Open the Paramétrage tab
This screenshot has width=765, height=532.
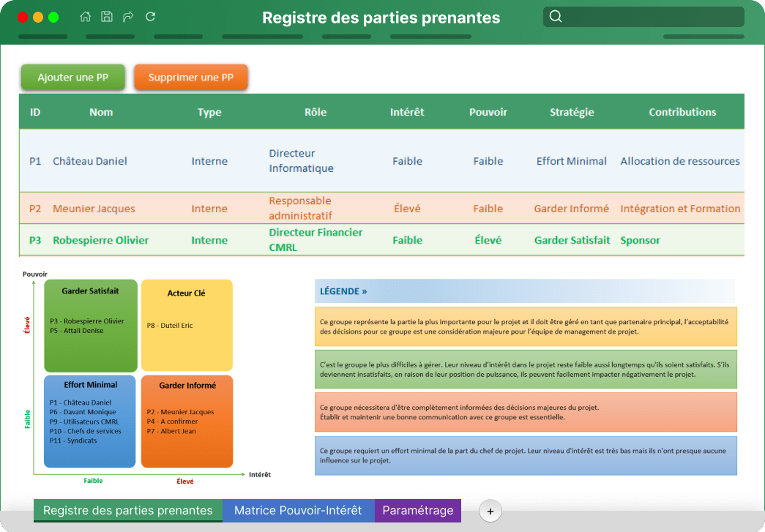(417, 511)
